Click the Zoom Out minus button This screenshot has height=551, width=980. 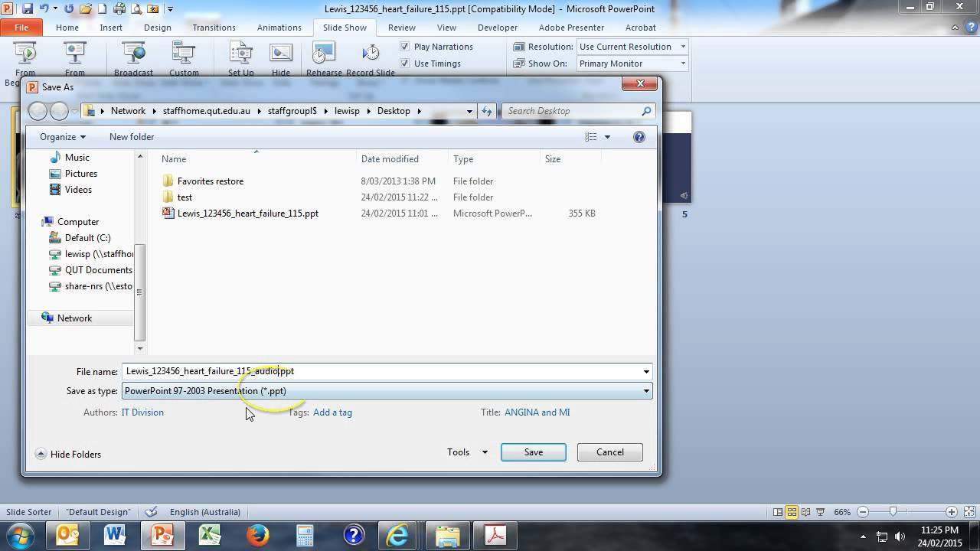[x=863, y=512]
